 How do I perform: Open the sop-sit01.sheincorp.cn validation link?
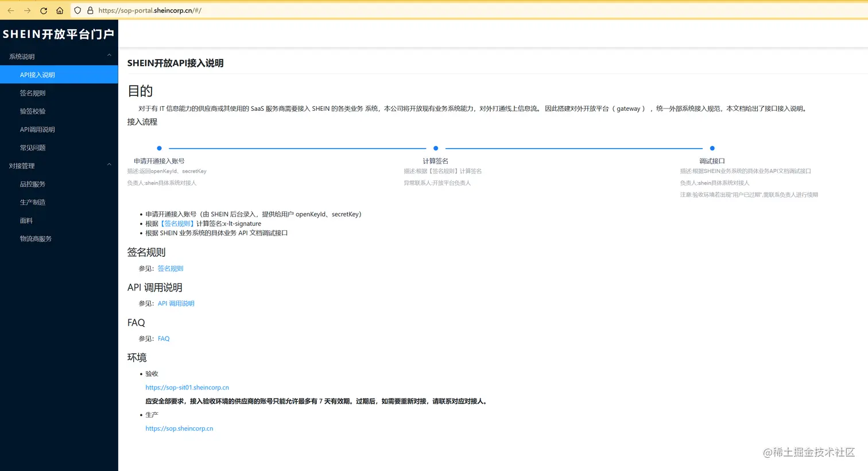point(187,387)
